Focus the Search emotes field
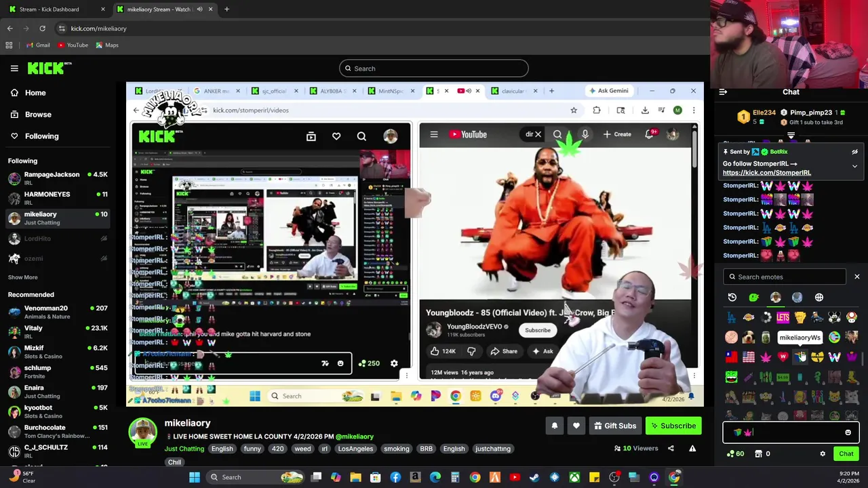Viewport: 868px width, 488px height. 785,277
